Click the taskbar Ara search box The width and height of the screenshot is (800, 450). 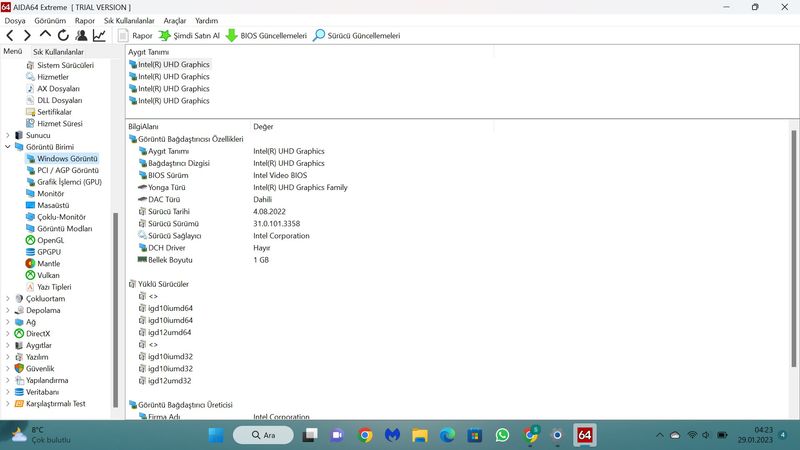(x=263, y=435)
